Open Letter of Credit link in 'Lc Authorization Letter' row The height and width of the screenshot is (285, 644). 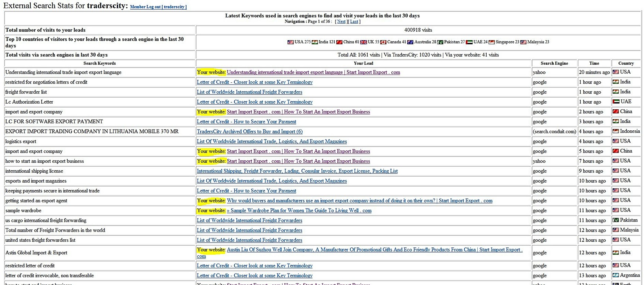pos(255,102)
